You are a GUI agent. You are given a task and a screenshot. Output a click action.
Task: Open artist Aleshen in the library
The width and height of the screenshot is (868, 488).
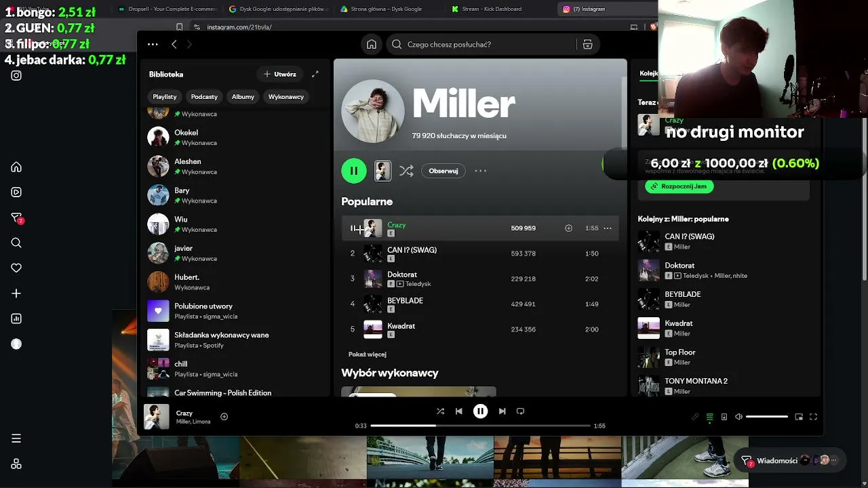click(x=233, y=166)
